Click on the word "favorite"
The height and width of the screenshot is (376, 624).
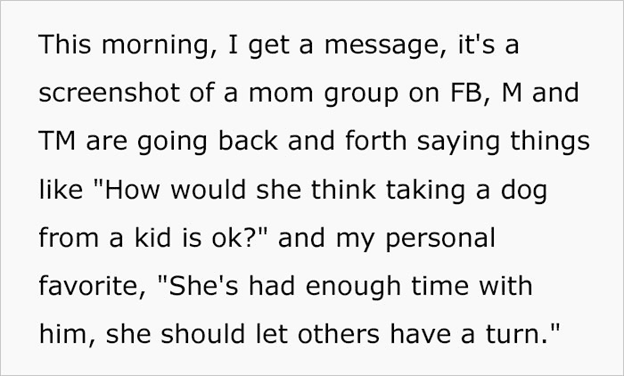[x=88, y=286]
